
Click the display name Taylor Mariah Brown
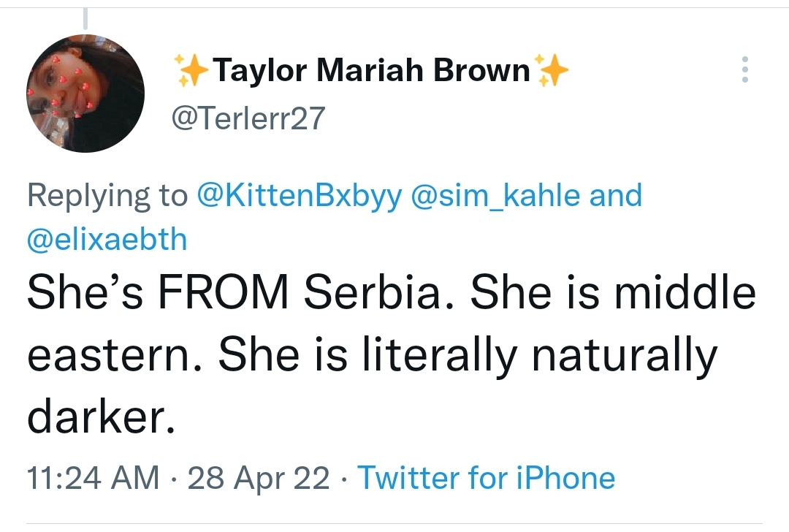coord(372,70)
